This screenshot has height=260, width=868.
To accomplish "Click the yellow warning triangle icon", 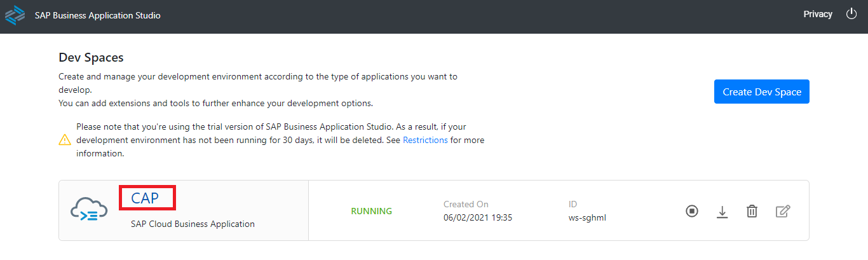I will (65, 140).
